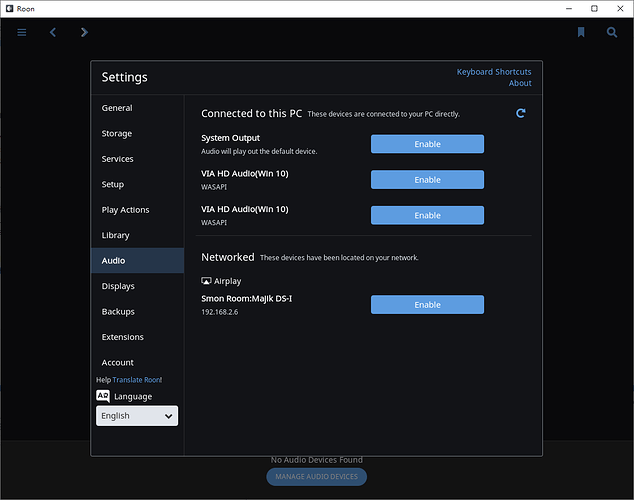Open search with the magnifier icon
The height and width of the screenshot is (500, 634).
pos(612,32)
